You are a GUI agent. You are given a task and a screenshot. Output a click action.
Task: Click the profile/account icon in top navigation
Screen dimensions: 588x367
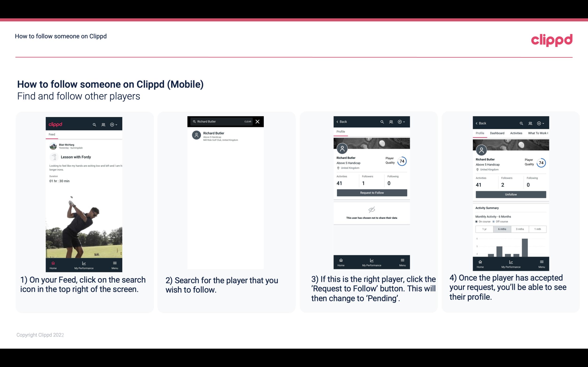pos(103,124)
